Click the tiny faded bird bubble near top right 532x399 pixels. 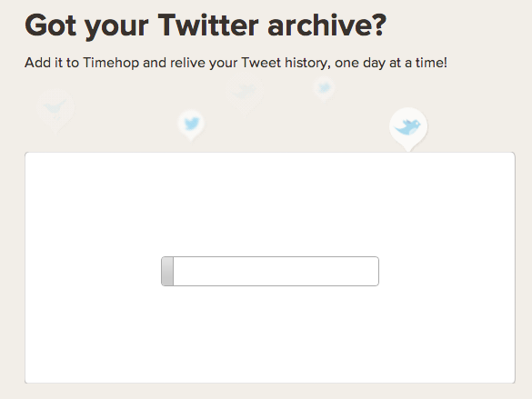click(x=324, y=88)
